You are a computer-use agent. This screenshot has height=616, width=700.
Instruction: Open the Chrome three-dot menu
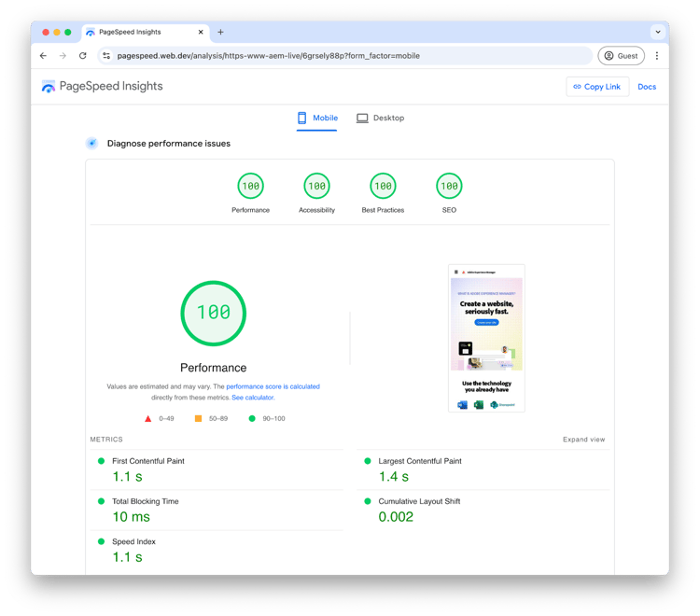click(657, 56)
